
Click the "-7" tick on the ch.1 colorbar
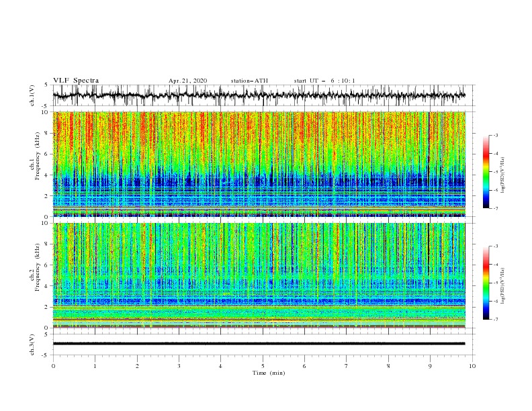click(x=496, y=209)
